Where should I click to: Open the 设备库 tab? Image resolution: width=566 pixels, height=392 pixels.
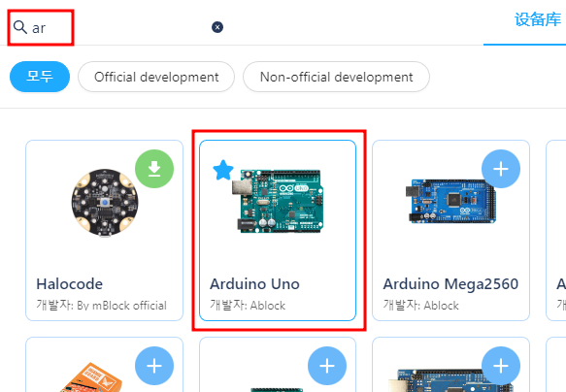pos(538,19)
